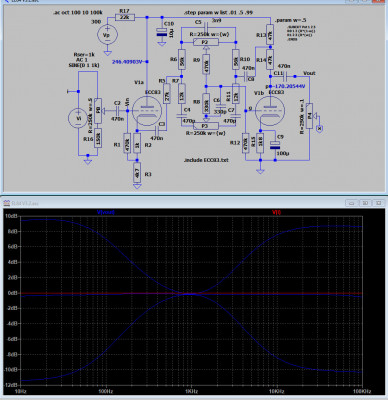Click the .include ECC83.txt directive
The width and height of the screenshot is (388, 400).
pyautogui.click(x=206, y=160)
